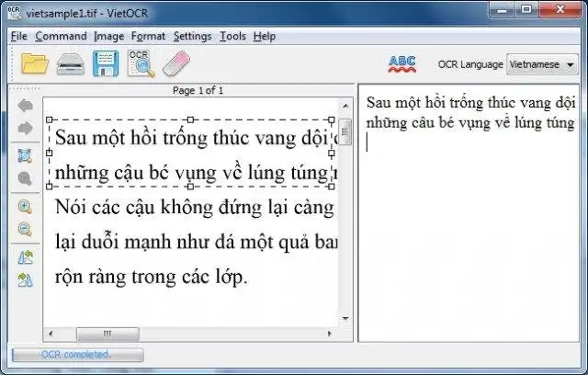Save text with the floppy disk icon
Image resolution: width=588 pixels, height=375 pixels.
tap(106, 63)
